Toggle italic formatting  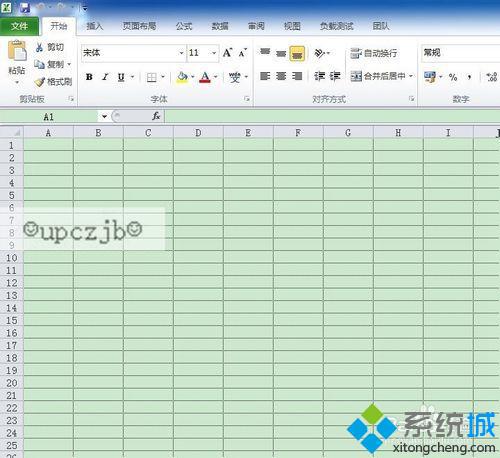coord(105,77)
